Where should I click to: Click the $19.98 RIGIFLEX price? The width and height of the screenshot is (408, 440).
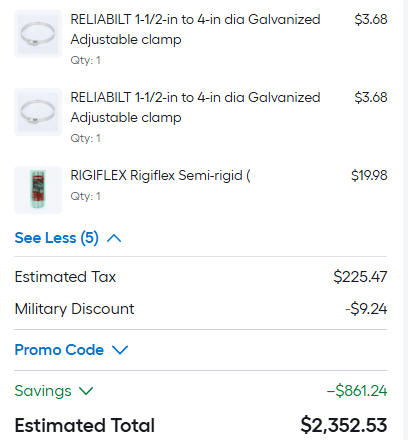tap(369, 175)
